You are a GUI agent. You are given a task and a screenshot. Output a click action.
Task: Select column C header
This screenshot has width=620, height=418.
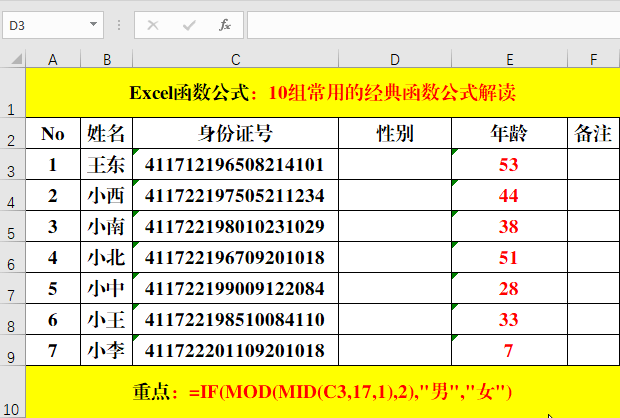[x=236, y=59]
